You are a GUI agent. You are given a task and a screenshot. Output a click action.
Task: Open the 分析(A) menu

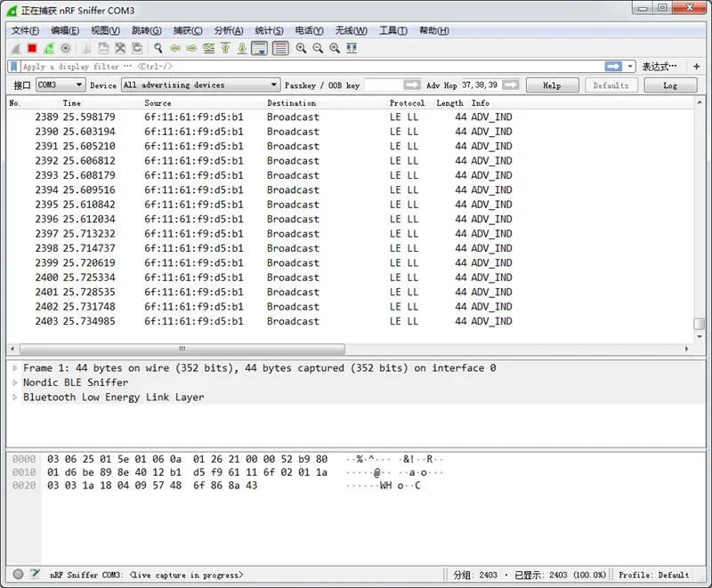click(229, 30)
